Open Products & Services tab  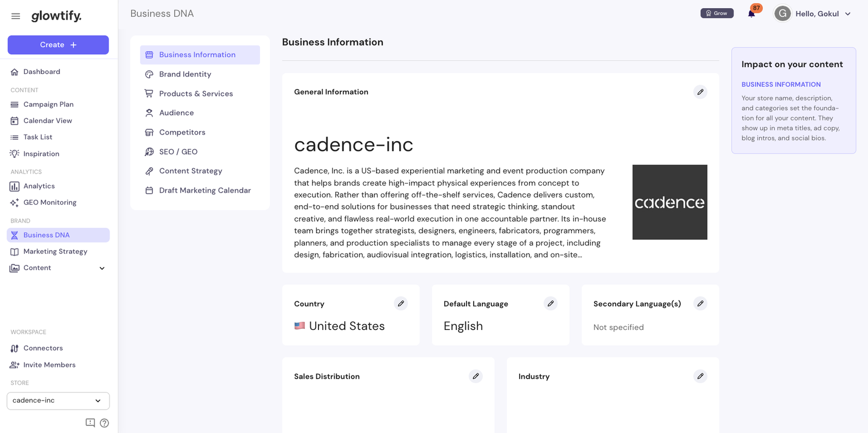(x=200, y=94)
